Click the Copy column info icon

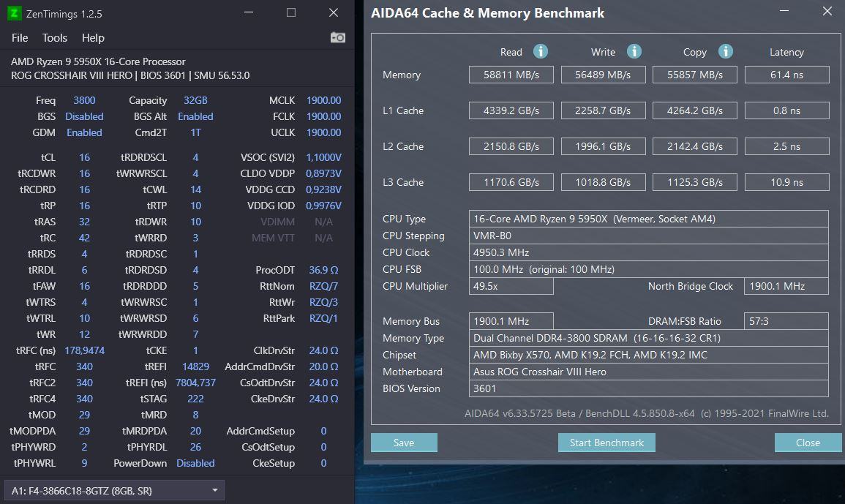tap(725, 51)
